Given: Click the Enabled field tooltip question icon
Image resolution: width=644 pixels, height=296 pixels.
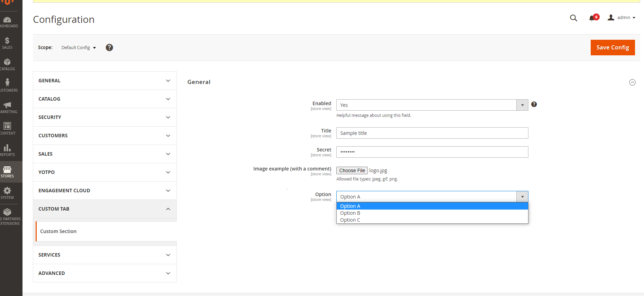Looking at the screenshot, I should tap(534, 104).
